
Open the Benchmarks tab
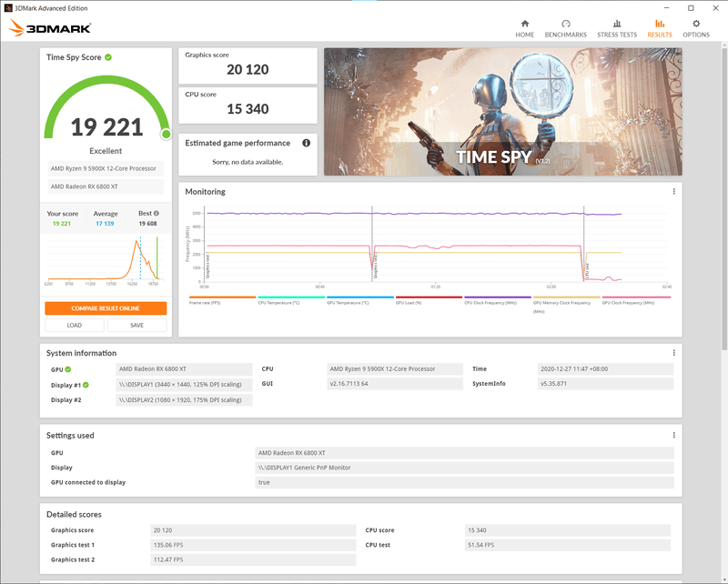point(565,29)
